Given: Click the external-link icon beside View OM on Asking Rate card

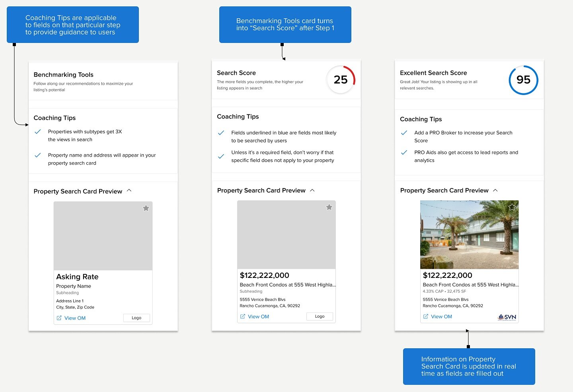Looking at the screenshot, I should click(x=59, y=318).
